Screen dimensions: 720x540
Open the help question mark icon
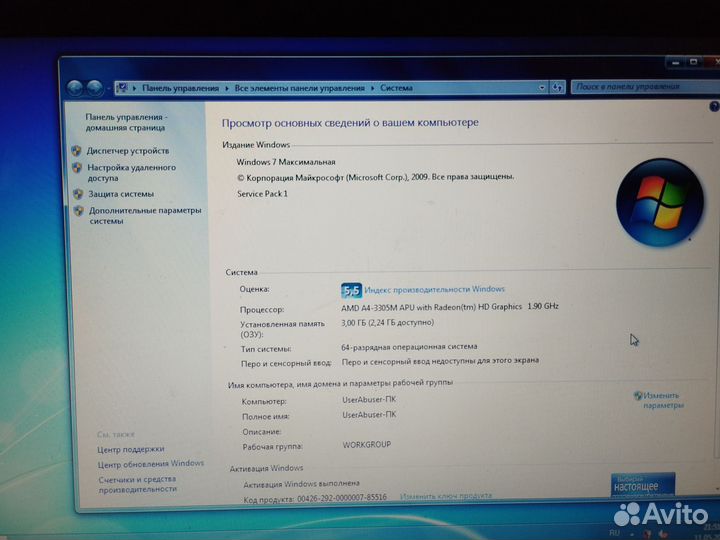714,107
